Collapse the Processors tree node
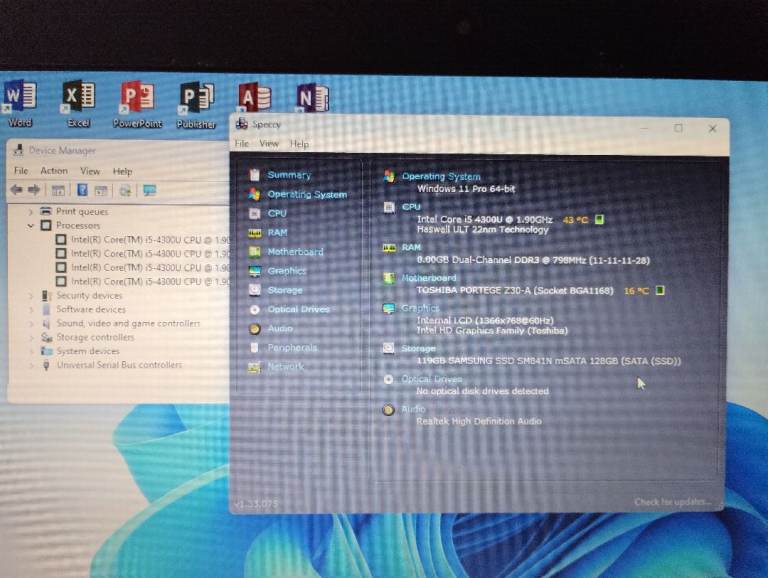The width and height of the screenshot is (768, 578). 31,226
